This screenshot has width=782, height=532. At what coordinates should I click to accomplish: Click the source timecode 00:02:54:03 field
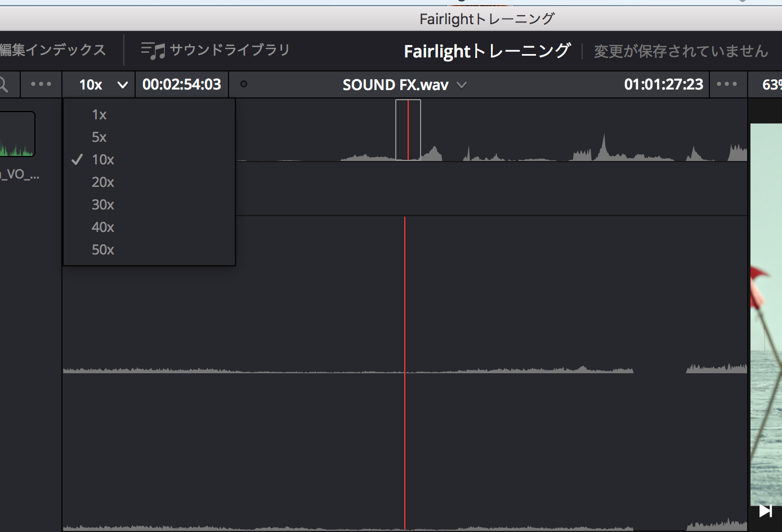click(181, 84)
